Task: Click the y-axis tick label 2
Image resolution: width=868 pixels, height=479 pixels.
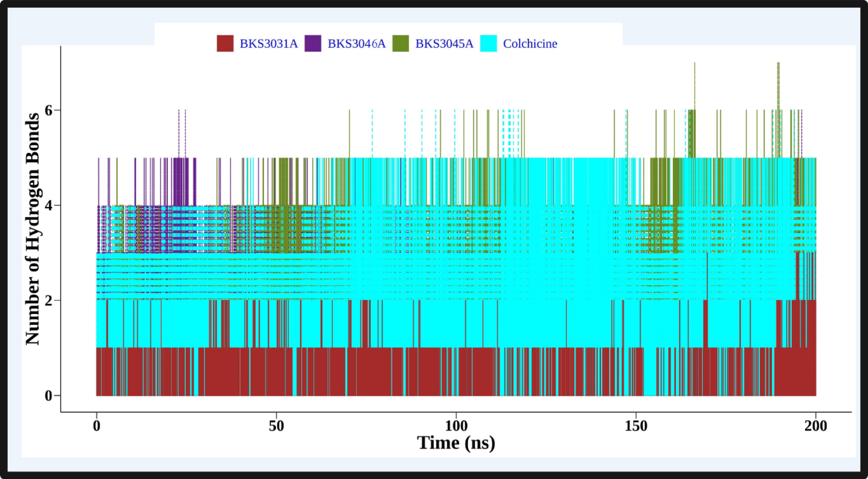Action: coord(48,300)
